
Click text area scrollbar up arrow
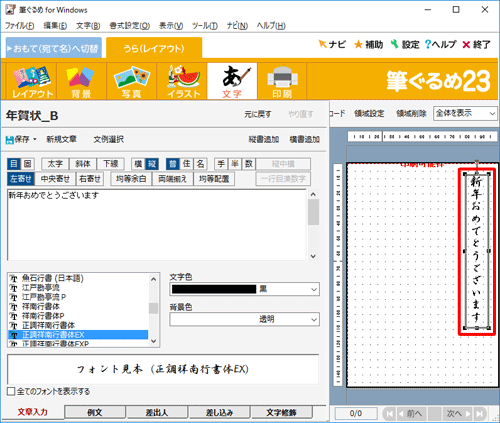(313, 194)
